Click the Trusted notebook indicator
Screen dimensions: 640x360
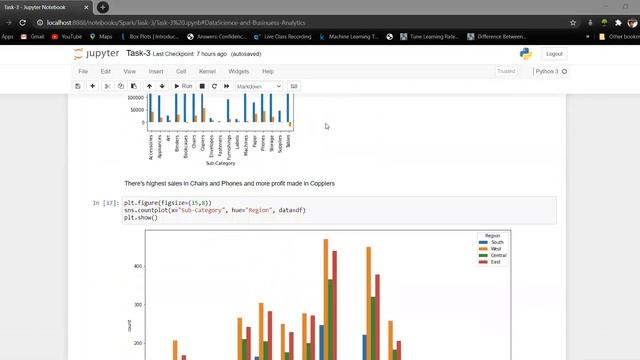coord(506,71)
